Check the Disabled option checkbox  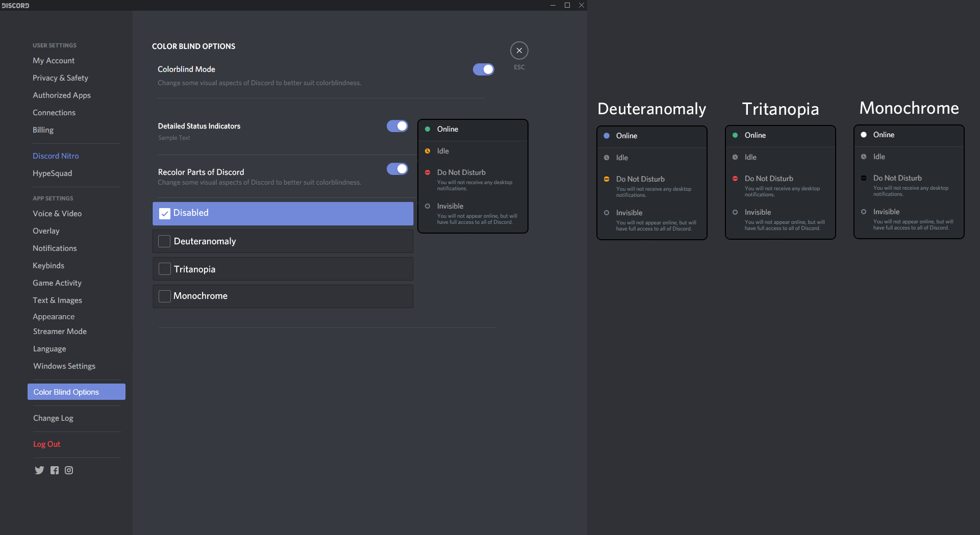pyautogui.click(x=164, y=214)
